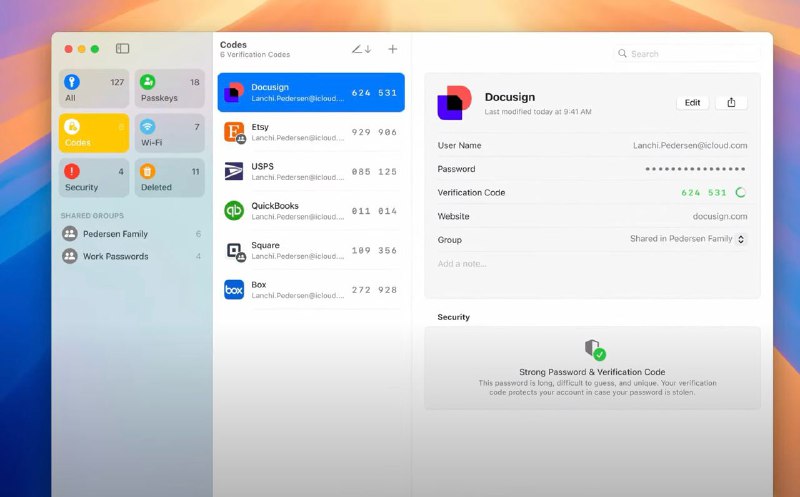Viewport: 800px width, 497px height.
Task: Toggle the sidebar visibility icon
Action: pyautogui.click(x=122, y=48)
